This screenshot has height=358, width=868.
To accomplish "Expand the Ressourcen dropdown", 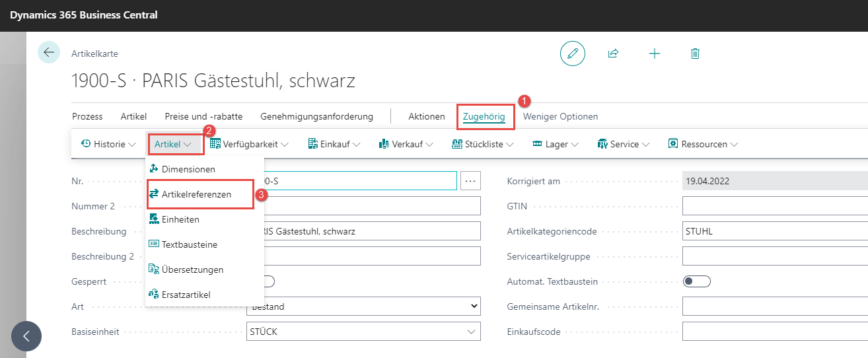I will (734, 144).
